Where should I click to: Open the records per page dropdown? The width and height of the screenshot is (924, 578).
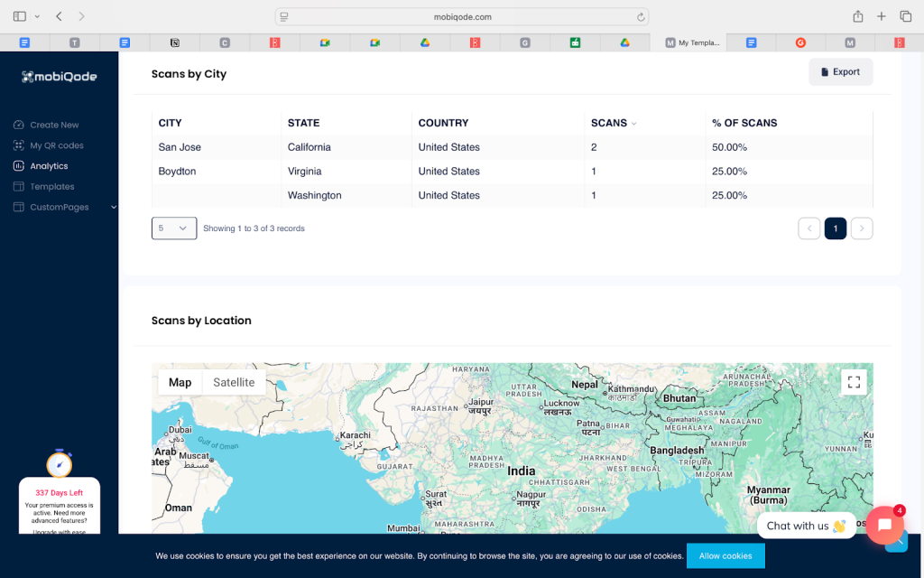coord(173,228)
